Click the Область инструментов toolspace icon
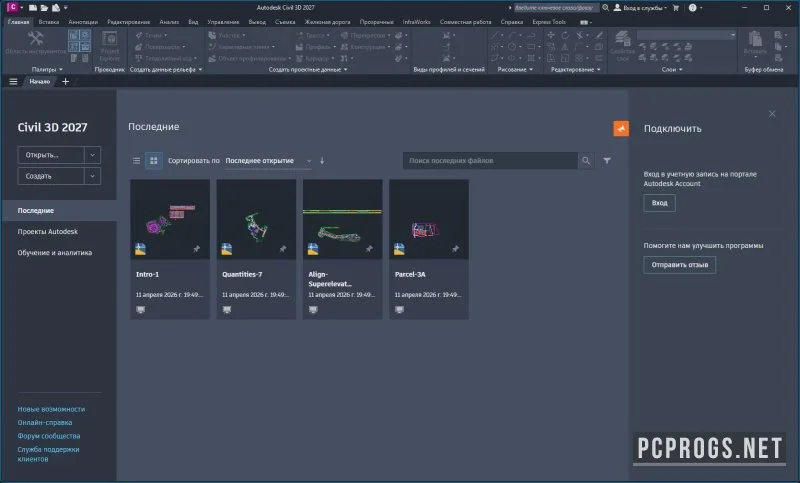This screenshot has width=800, height=483. (35, 39)
